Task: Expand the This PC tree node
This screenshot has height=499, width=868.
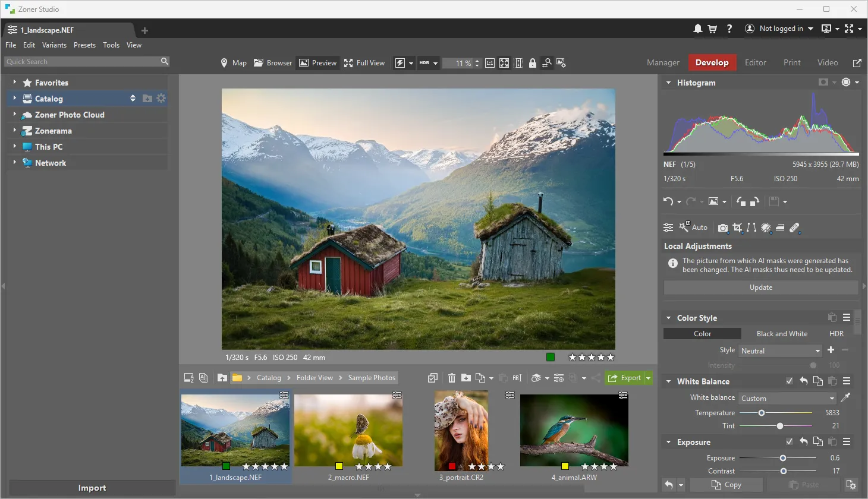Action: pyautogui.click(x=14, y=146)
